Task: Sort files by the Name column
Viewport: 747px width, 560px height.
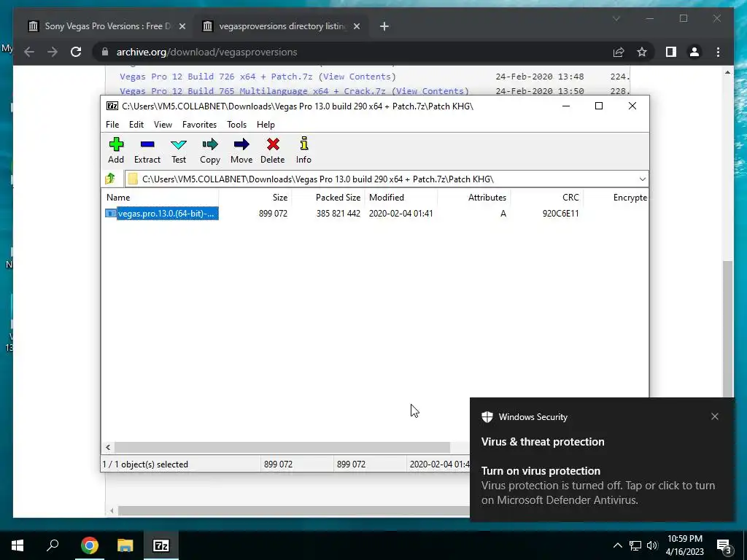Action: (x=160, y=197)
